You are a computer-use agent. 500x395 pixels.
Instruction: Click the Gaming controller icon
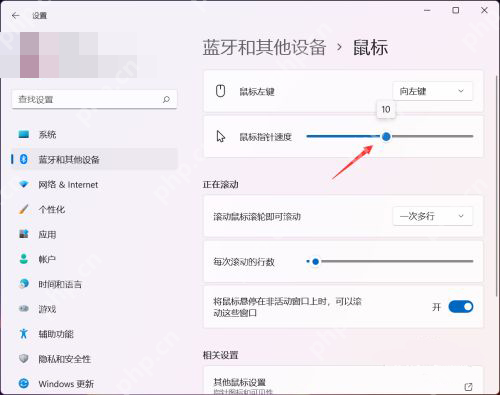(24, 309)
